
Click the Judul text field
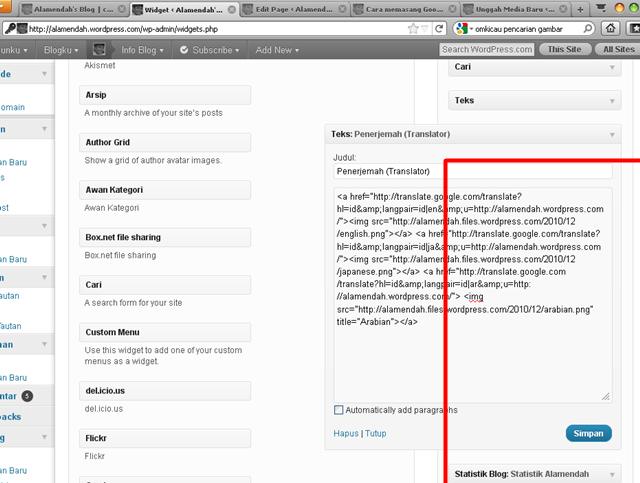pyautogui.click(x=472, y=171)
